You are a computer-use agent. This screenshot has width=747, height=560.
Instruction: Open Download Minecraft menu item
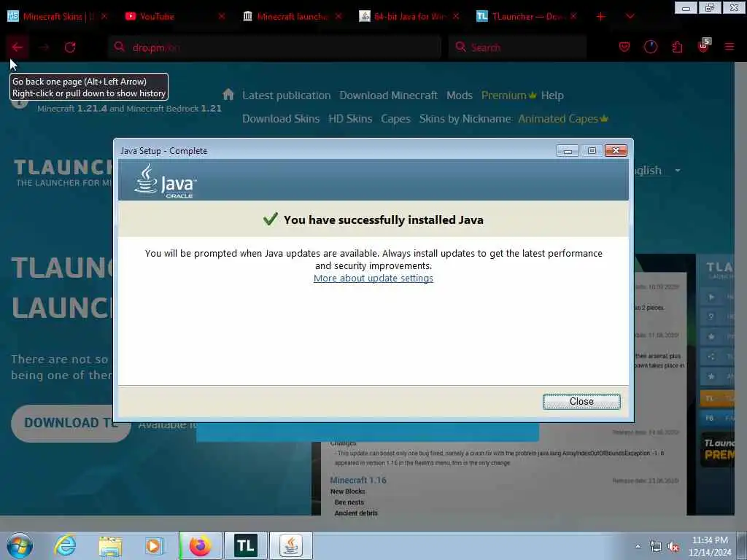[388, 96]
